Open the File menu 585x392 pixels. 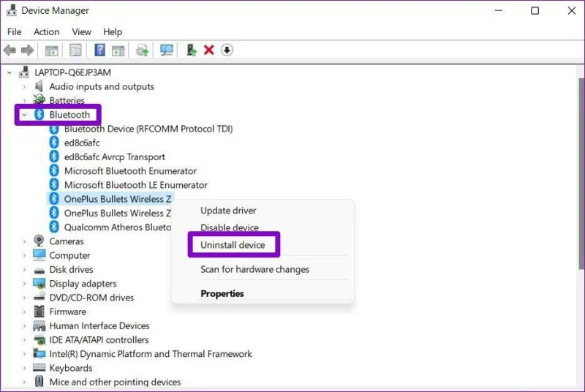point(14,31)
